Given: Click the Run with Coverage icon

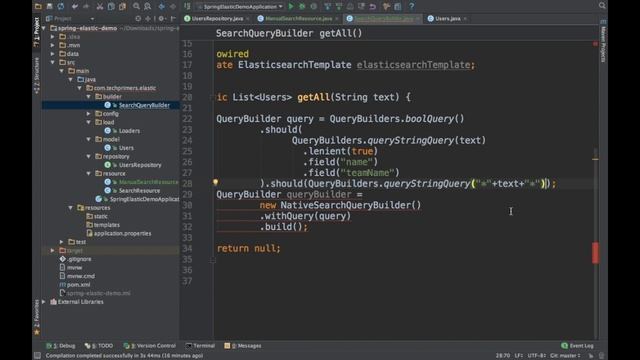Looking at the screenshot, I should click(x=313, y=6).
